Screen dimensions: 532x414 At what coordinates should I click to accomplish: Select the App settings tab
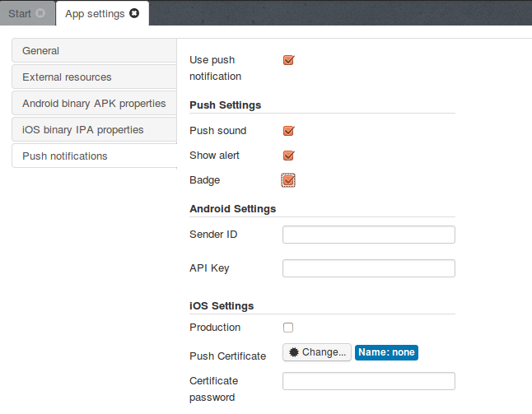click(94, 13)
